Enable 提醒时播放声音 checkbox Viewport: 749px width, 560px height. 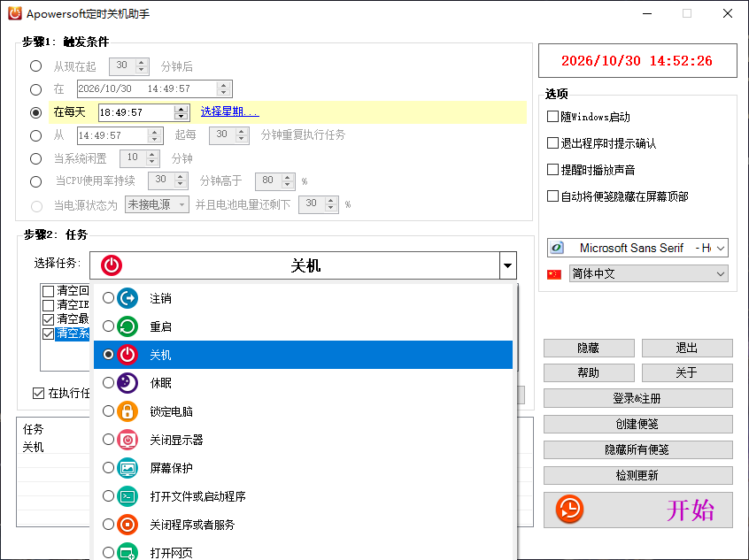(x=552, y=170)
